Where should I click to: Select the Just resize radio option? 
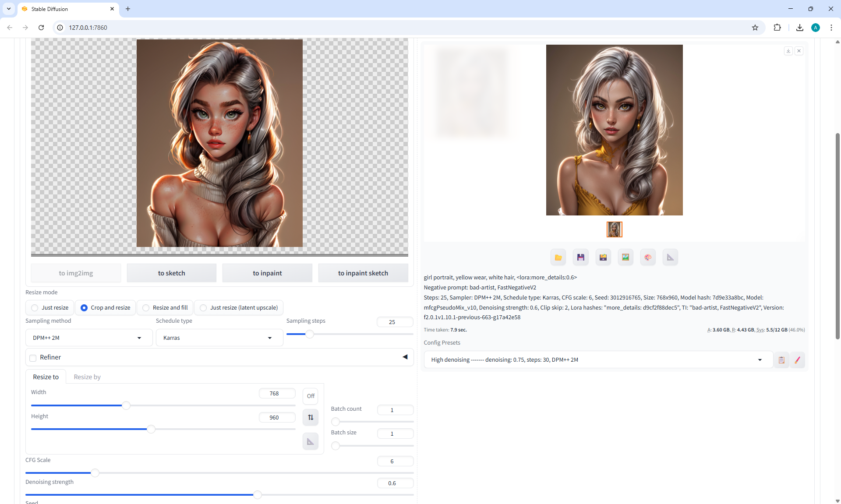coord(35,308)
